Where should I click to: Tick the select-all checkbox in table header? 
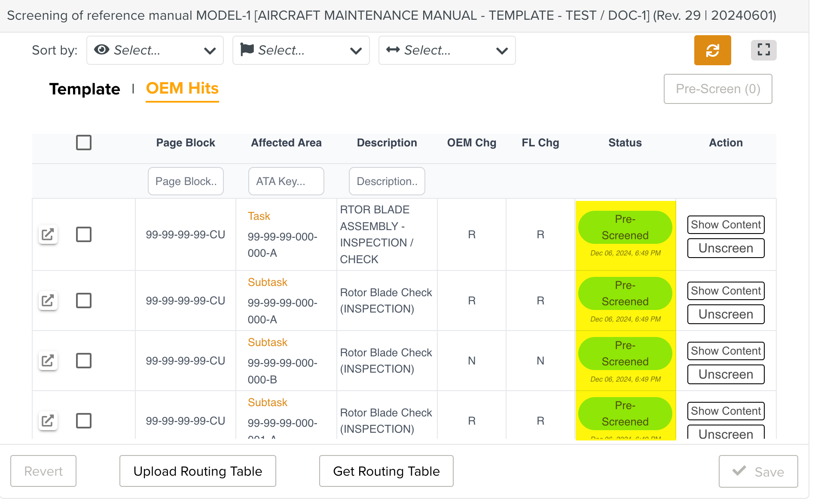[x=84, y=143]
